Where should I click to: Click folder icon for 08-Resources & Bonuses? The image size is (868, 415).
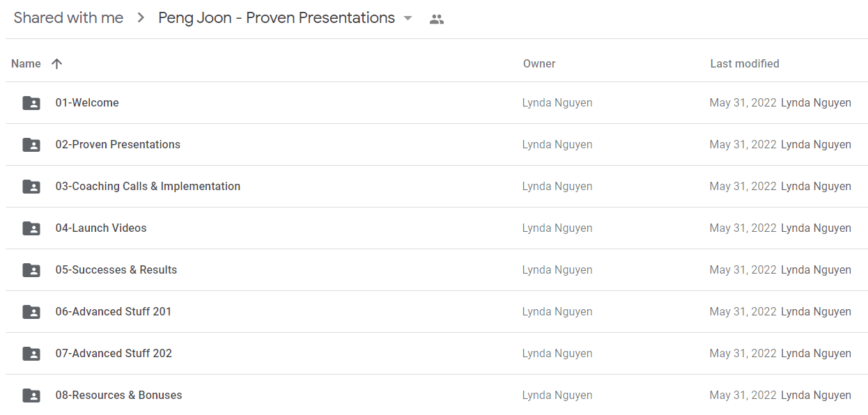point(31,396)
